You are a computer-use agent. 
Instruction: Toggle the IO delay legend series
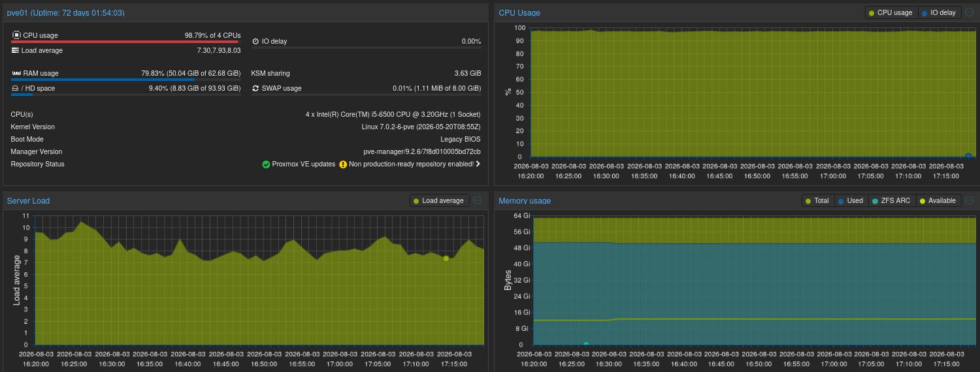coord(939,12)
